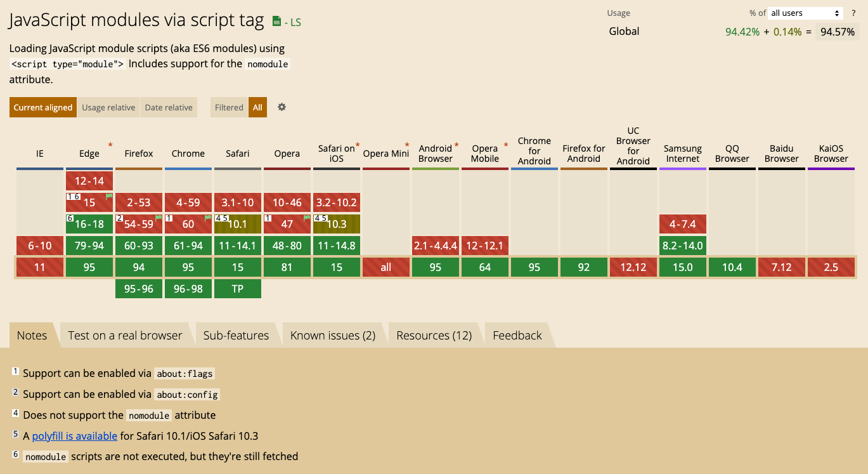The image size is (868, 474).
Task: Click the LS specification link
Action: [x=292, y=22]
